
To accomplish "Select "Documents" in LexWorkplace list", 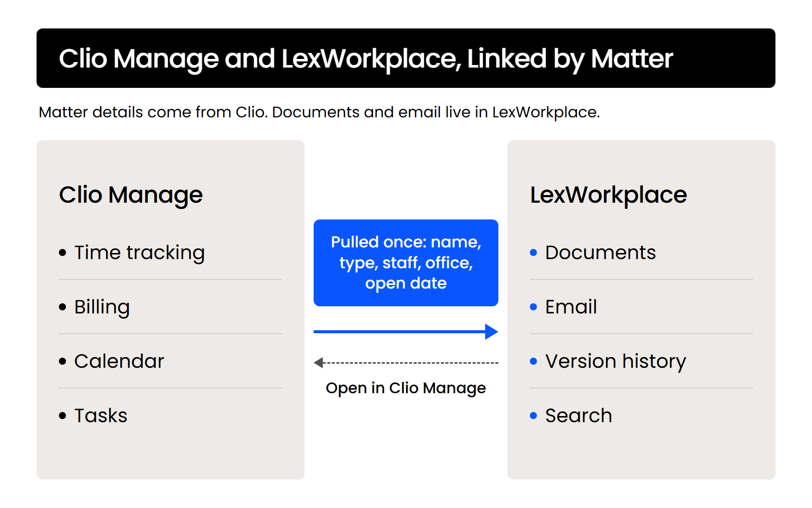I will pos(600,252).
